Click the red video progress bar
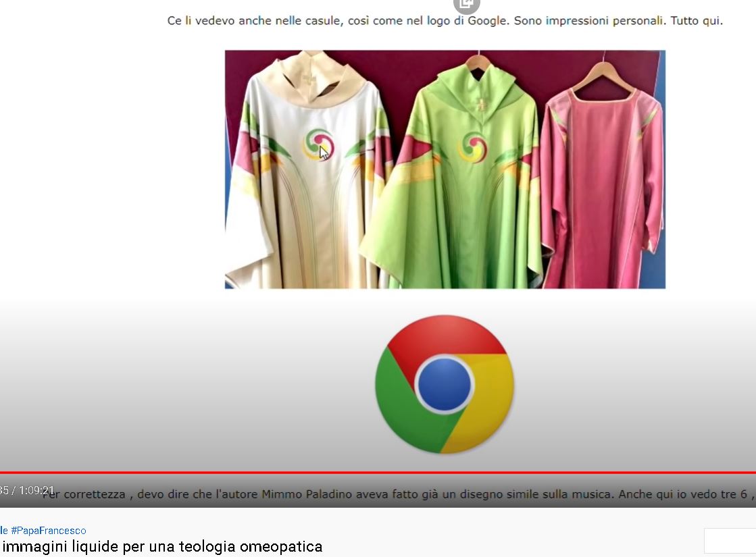 tap(378, 472)
